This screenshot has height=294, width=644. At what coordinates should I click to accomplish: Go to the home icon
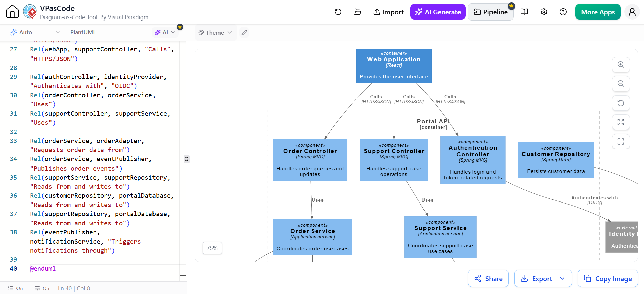(x=12, y=12)
